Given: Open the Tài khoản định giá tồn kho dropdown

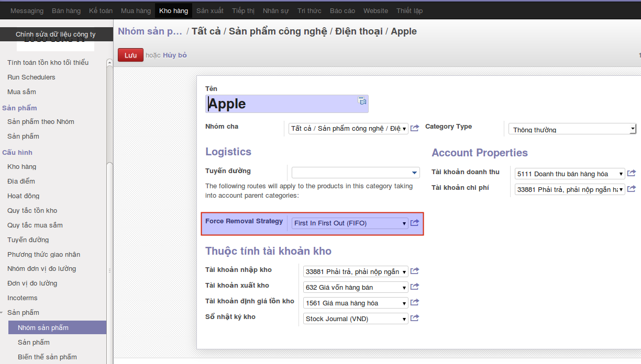Looking at the screenshot, I should (x=356, y=303).
